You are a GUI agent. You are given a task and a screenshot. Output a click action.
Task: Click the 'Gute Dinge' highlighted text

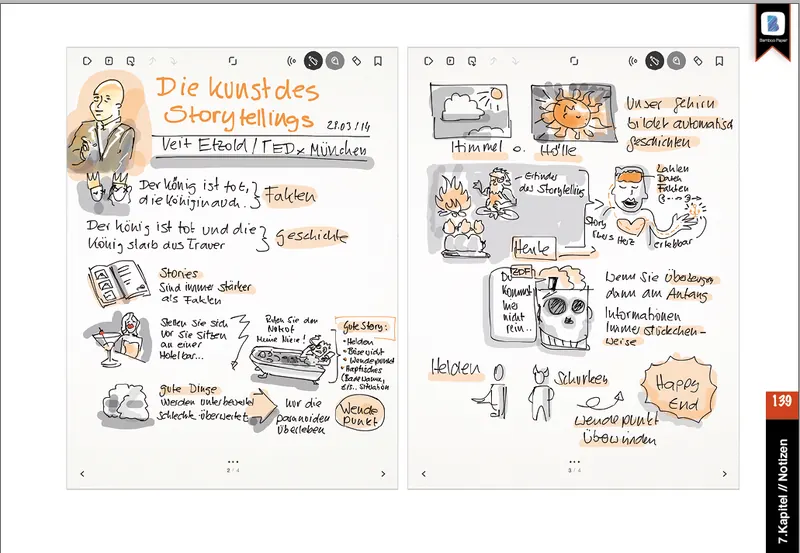click(188, 390)
